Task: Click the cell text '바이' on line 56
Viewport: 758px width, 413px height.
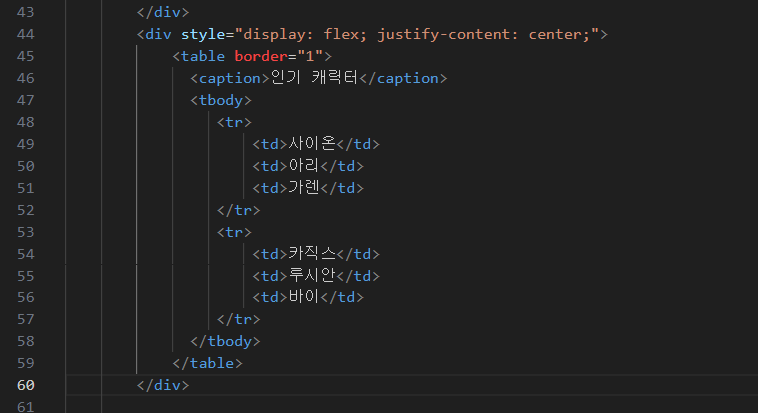Action: pos(304,296)
